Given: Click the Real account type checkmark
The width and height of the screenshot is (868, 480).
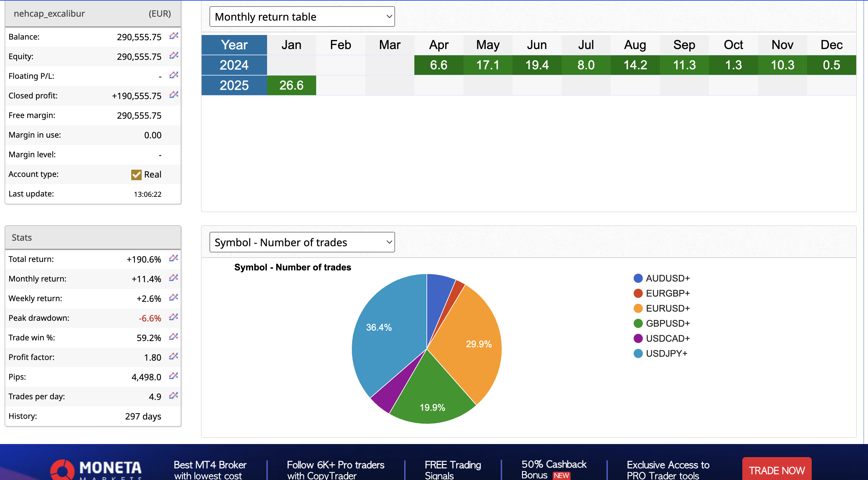Looking at the screenshot, I should point(136,175).
